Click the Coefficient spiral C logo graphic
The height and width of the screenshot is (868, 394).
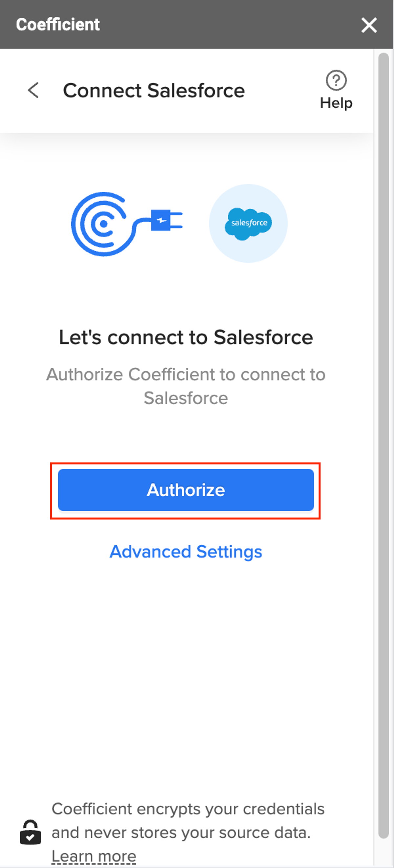coord(101,224)
